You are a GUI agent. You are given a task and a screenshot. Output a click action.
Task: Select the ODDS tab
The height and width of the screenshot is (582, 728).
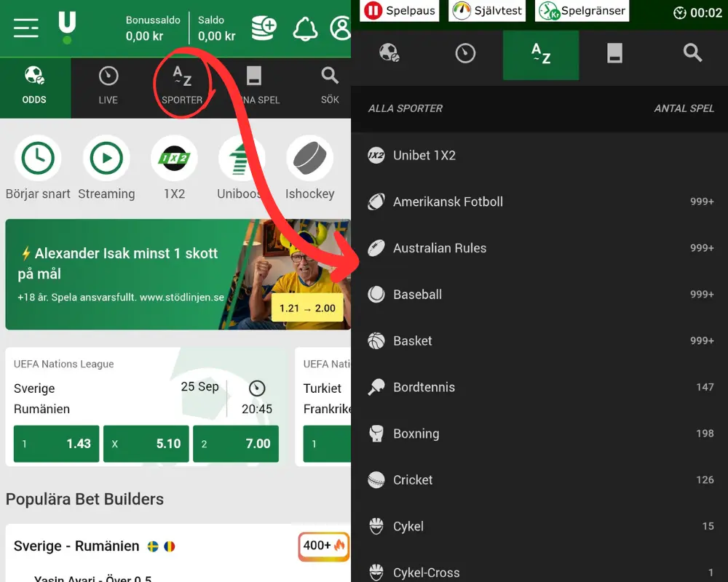pyautogui.click(x=35, y=87)
